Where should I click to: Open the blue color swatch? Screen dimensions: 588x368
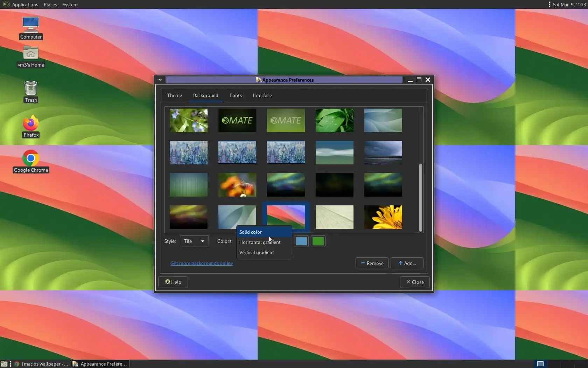tap(301, 241)
